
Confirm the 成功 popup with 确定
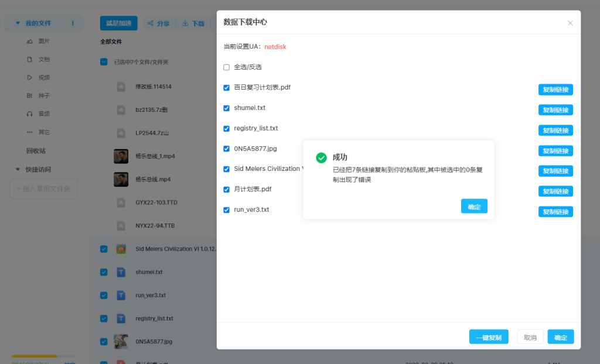[x=473, y=207]
